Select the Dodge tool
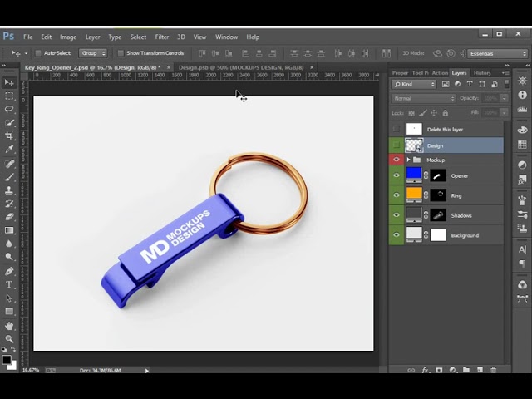 [x=9, y=257]
